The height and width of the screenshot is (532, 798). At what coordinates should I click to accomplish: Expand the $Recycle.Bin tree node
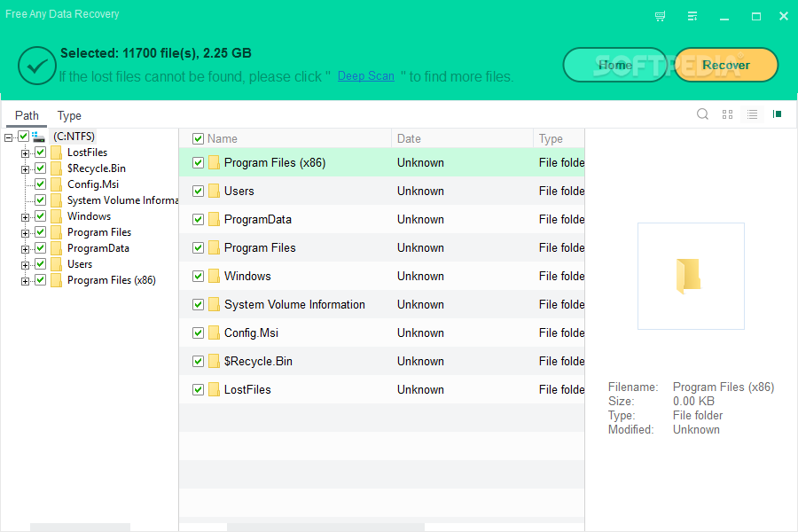(x=25, y=169)
